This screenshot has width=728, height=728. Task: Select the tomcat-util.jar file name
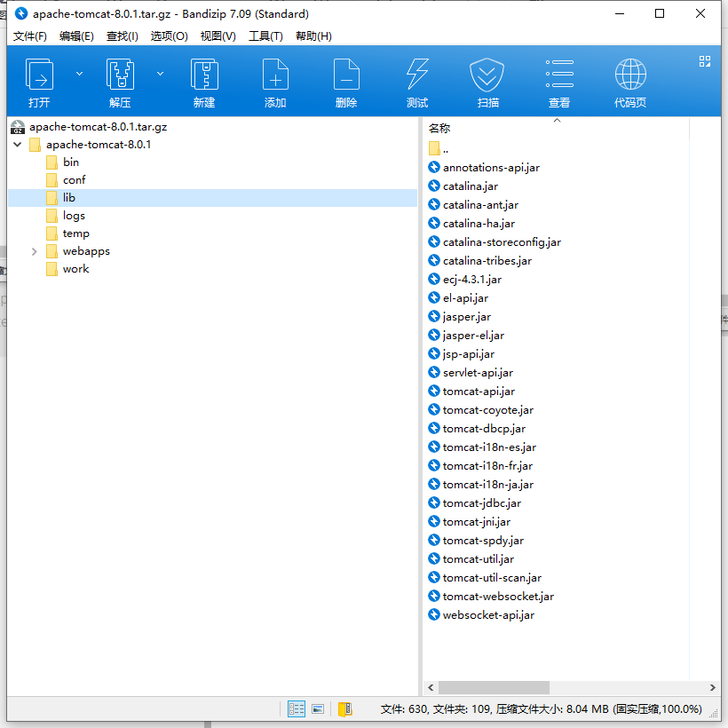(x=479, y=559)
